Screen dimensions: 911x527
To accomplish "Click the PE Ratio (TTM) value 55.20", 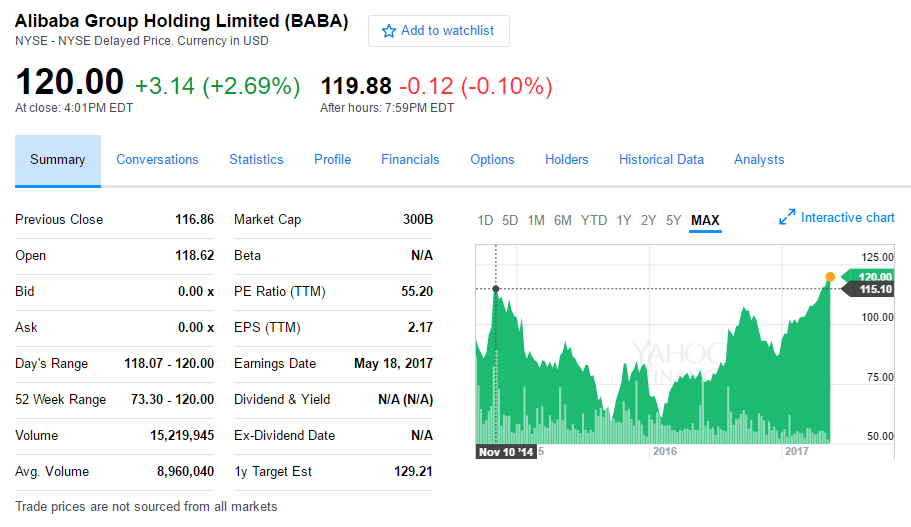I will point(417,292).
